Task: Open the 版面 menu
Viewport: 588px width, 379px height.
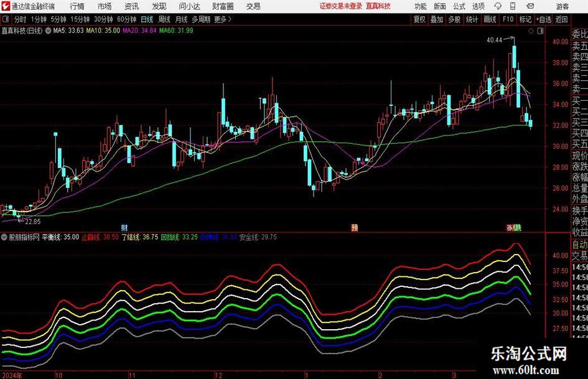Action: (440, 6)
